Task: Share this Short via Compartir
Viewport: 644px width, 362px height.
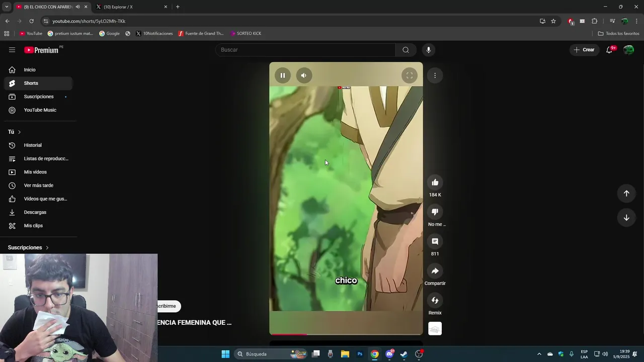Action: tap(435, 271)
